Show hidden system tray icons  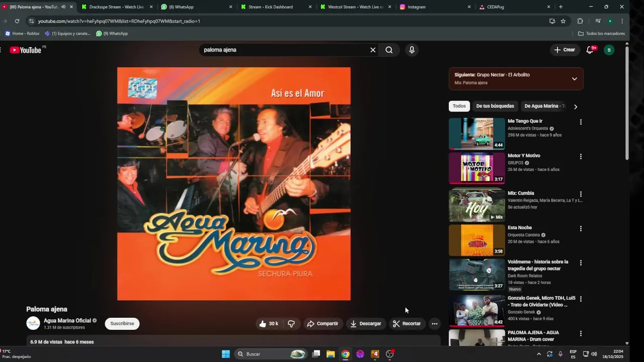coord(539,354)
